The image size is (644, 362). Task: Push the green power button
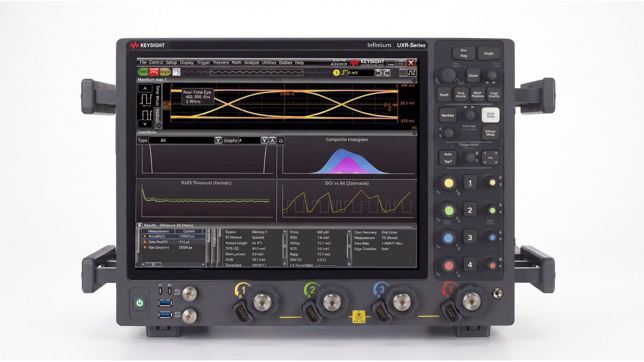point(140,303)
